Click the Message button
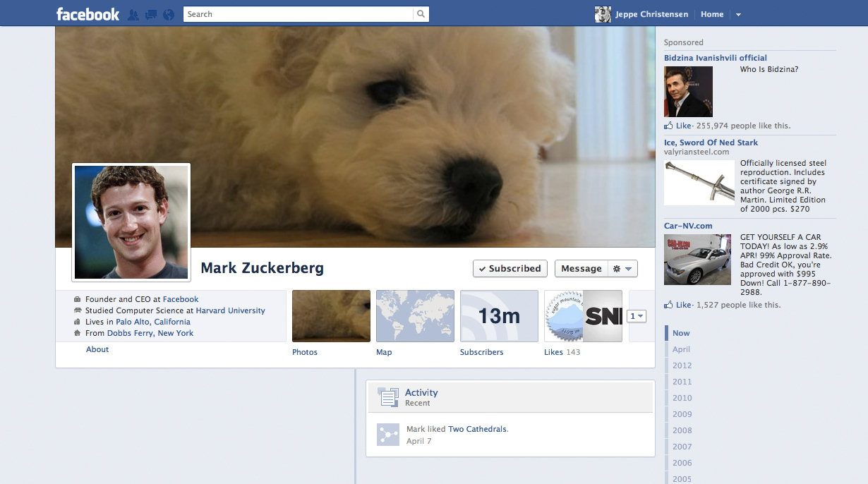The width and height of the screenshot is (868, 484). pos(581,269)
